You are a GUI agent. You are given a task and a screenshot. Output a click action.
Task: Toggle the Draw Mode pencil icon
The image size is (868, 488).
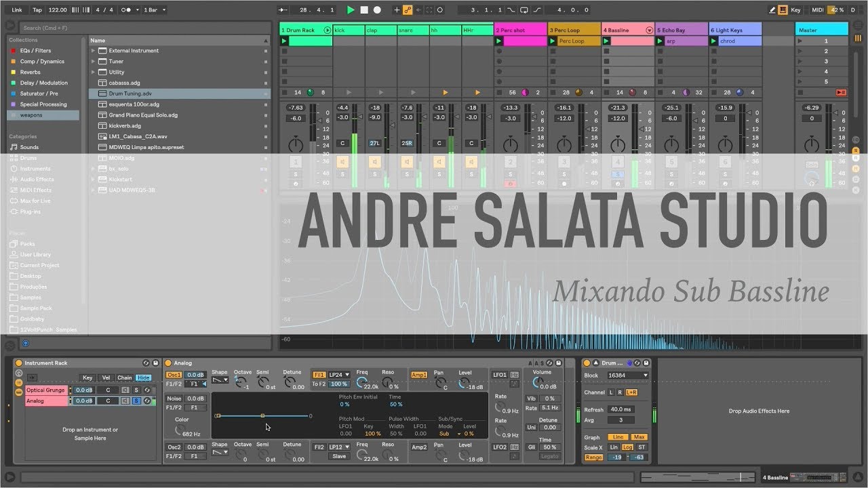tap(772, 10)
